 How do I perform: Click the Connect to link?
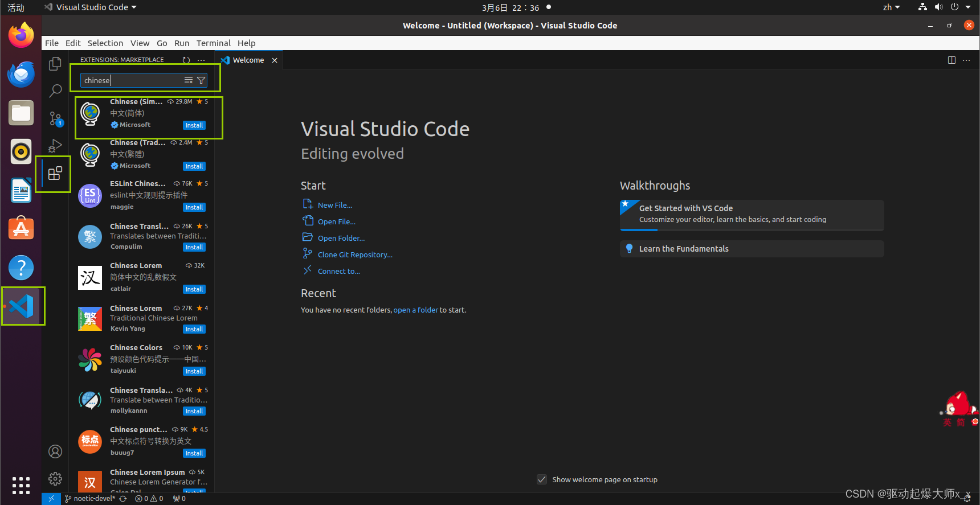[x=339, y=271]
